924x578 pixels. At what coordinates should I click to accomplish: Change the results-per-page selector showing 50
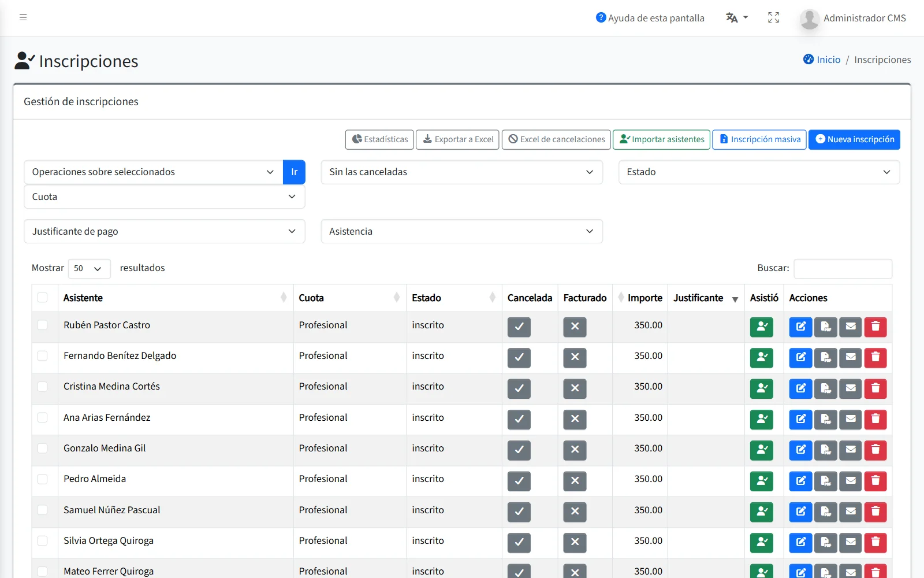(x=89, y=268)
